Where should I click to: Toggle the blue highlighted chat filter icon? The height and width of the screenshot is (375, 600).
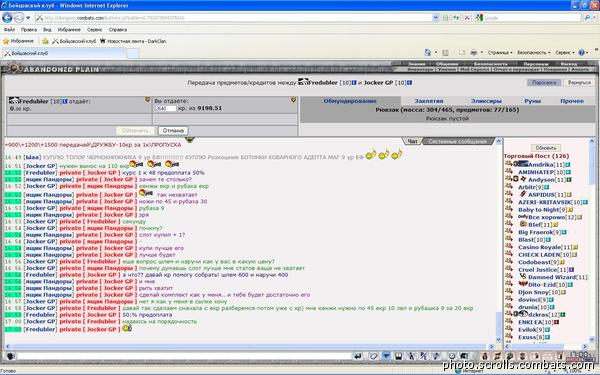tap(386, 356)
